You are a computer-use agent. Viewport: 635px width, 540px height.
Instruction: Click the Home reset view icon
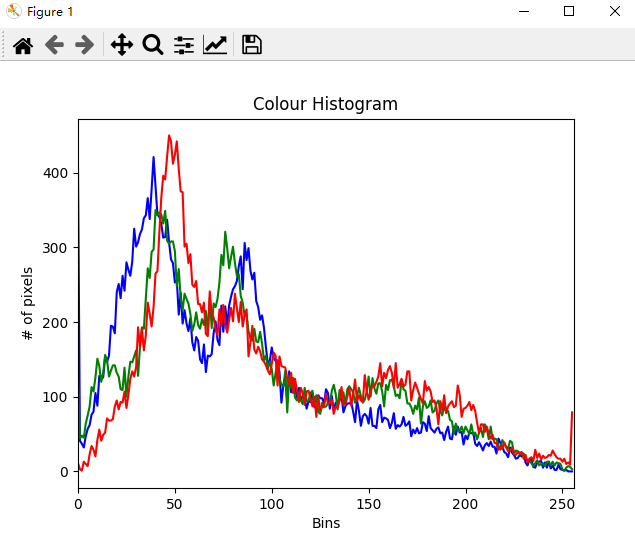tap(22, 45)
